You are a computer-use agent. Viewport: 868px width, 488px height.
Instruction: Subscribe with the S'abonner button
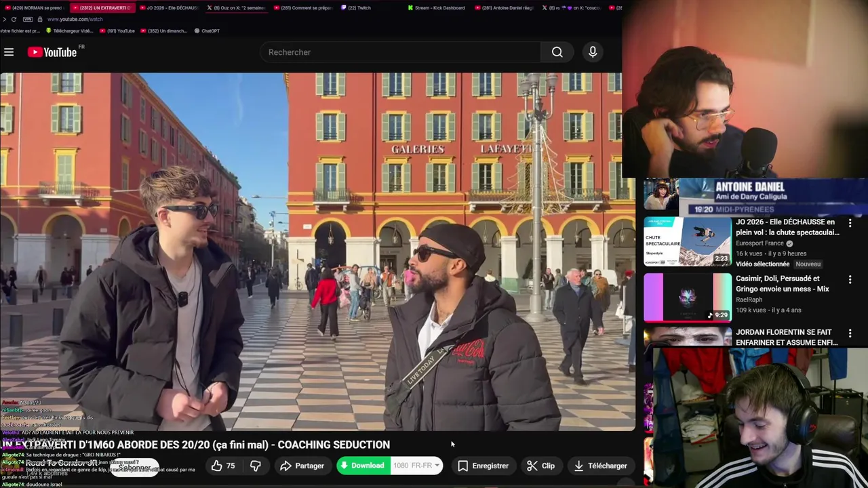134,468
